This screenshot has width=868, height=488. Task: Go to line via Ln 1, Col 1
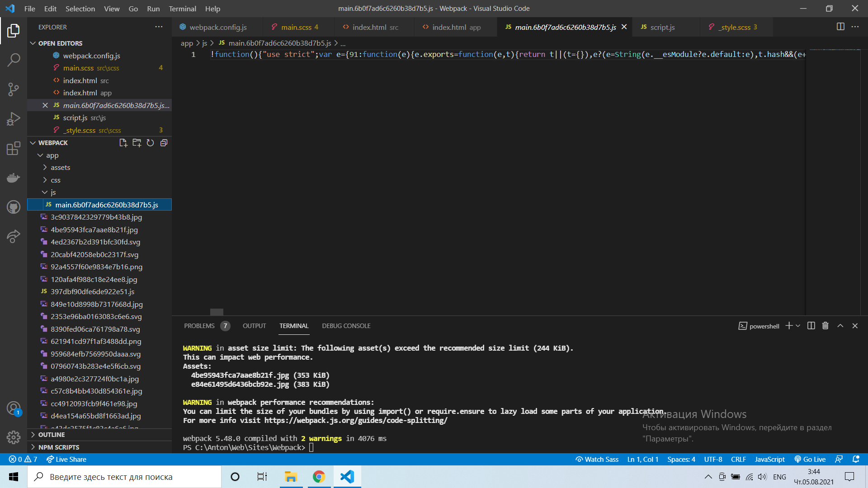coord(642,459)
